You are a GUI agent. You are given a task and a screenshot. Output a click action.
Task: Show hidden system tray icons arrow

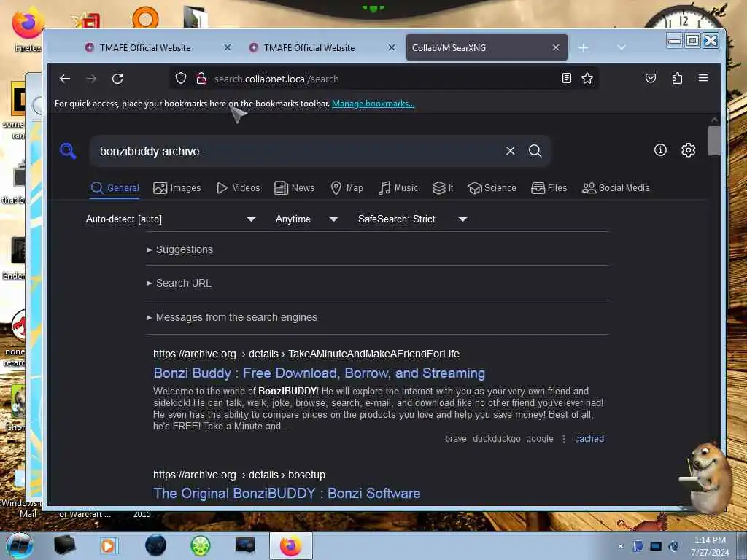point(620,546)
